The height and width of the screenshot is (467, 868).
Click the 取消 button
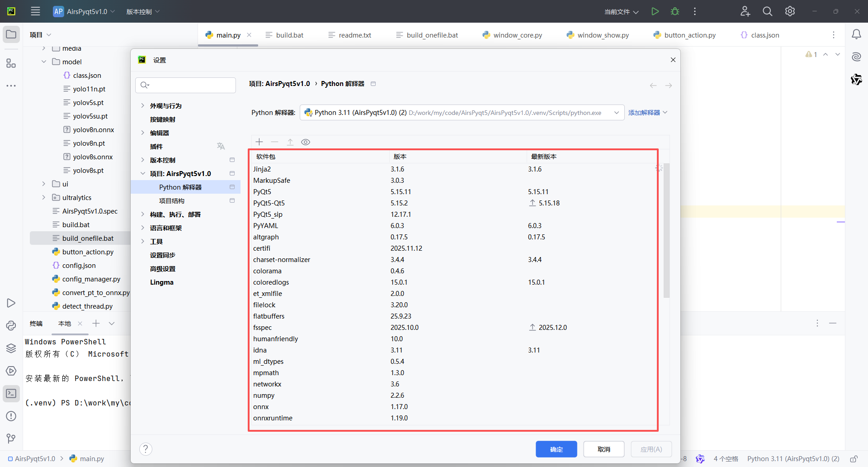click(604, 449)
